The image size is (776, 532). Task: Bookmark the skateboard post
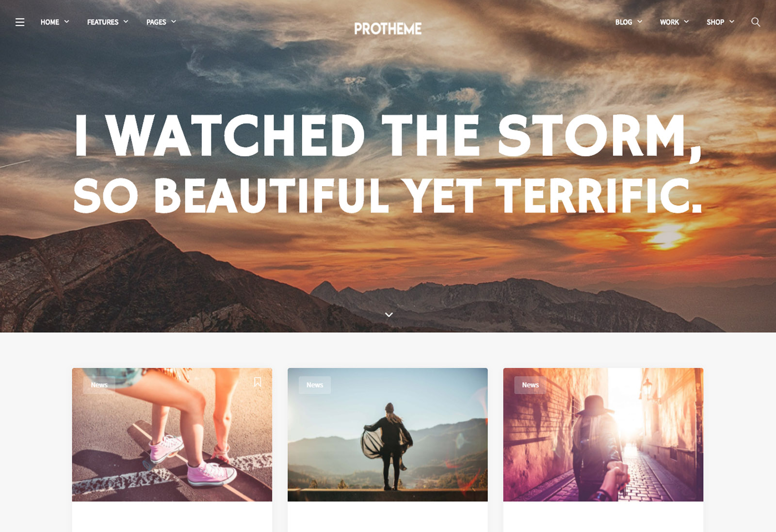coord(258,382)
